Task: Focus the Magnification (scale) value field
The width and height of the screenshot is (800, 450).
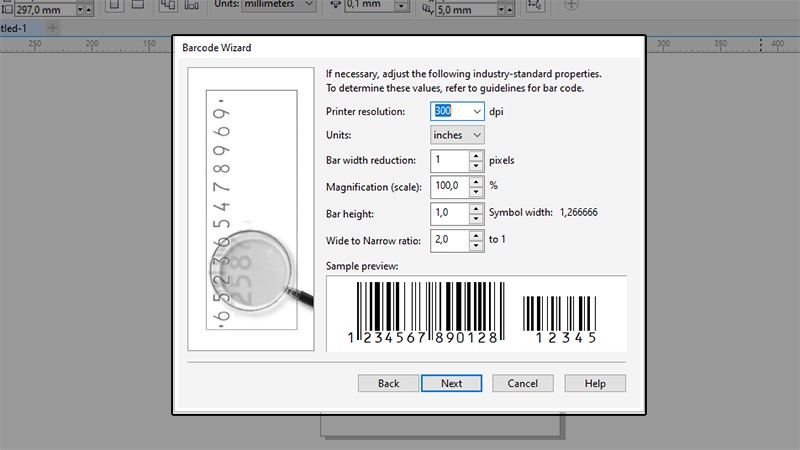Action: pyautogui.click(x=448, y=187)
